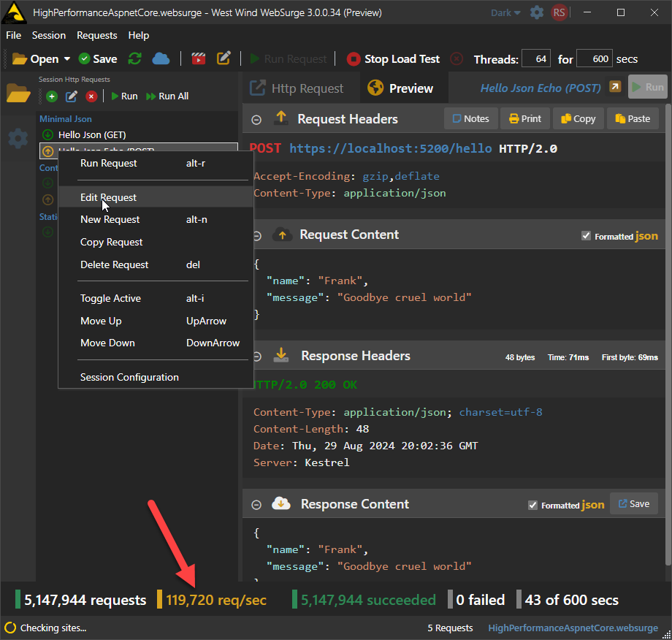This screenshot has width=672, height=640.
Task: Collapse the Response Content section
Action: [256, 505]
